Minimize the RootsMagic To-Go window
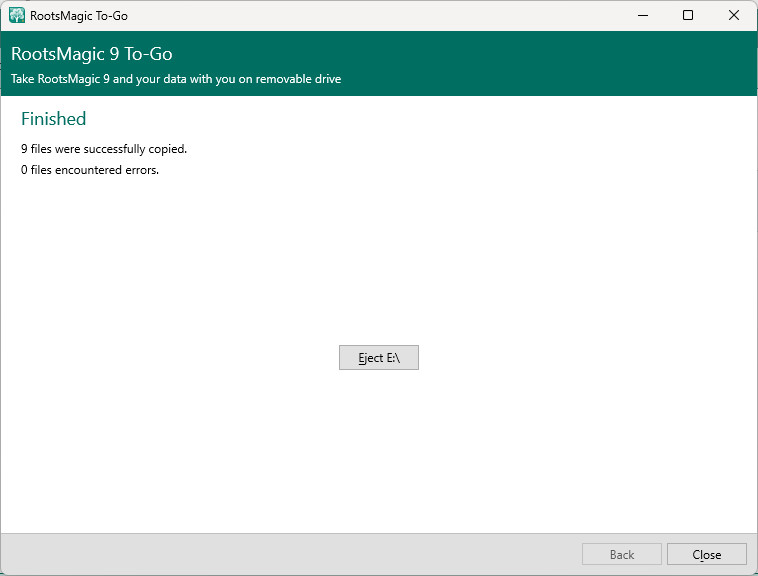The width and height of the screenshot is (758, 576). coord(642,15)
